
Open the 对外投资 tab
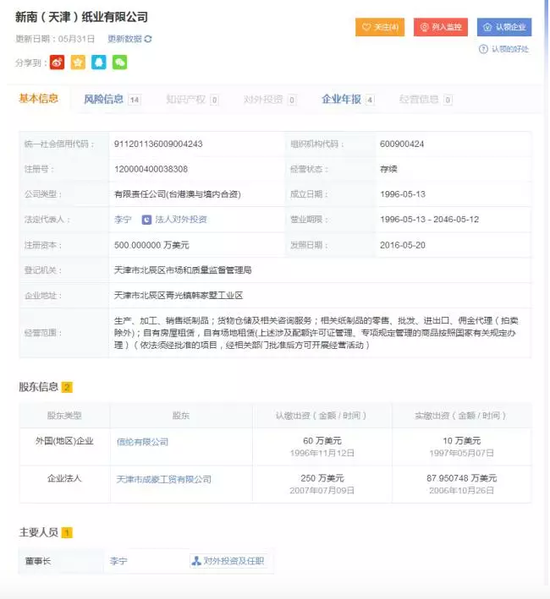pos(263,100)
